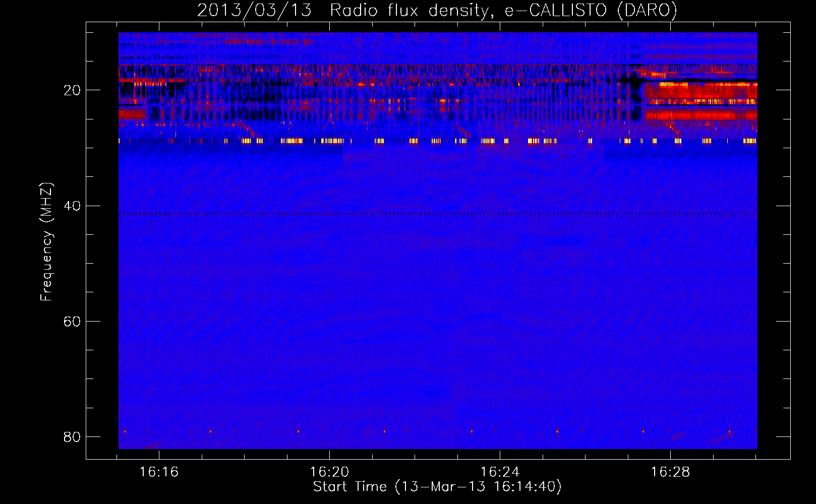Viewport: 816px width, 504px height.
Task: Click the dotted horizontal line near 41 MHz
Action: [x=438, y=214]
